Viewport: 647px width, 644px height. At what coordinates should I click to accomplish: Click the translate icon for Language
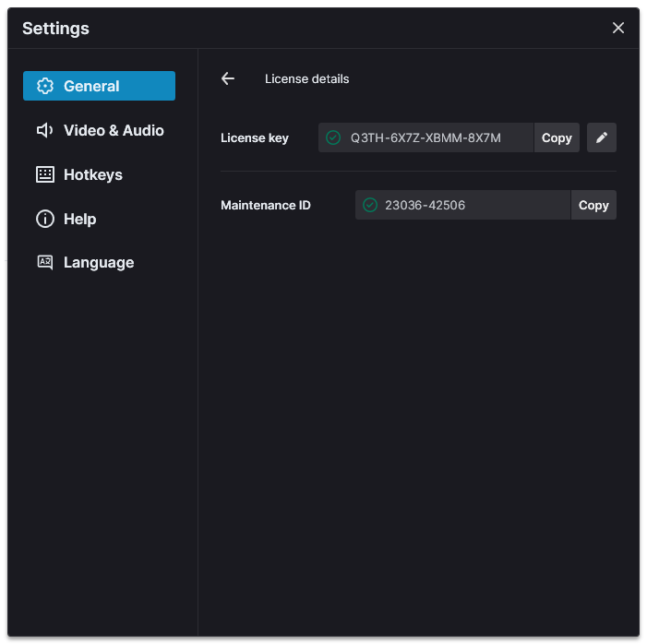click(45, 262)
